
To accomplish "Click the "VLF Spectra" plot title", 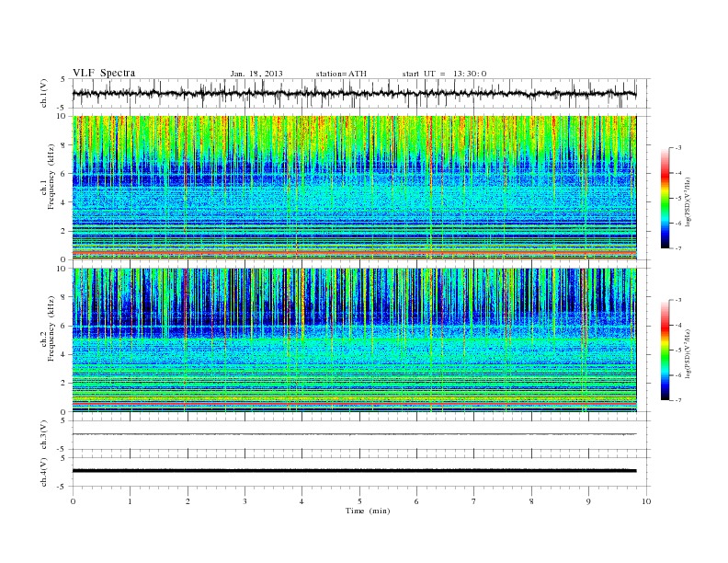I will point(104,73).
